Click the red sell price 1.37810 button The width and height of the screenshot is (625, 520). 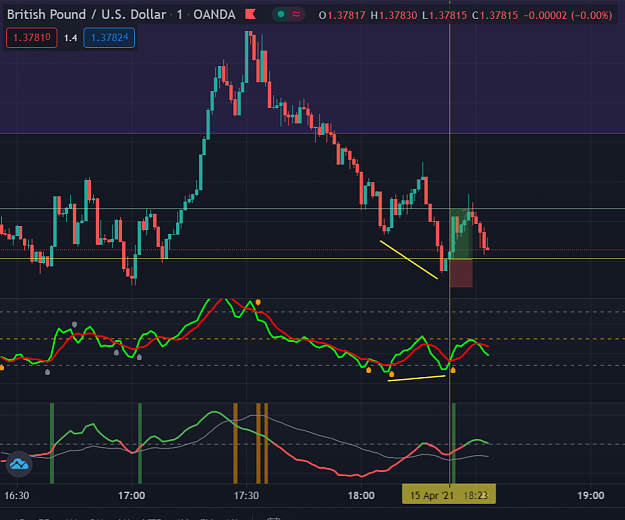31,38
